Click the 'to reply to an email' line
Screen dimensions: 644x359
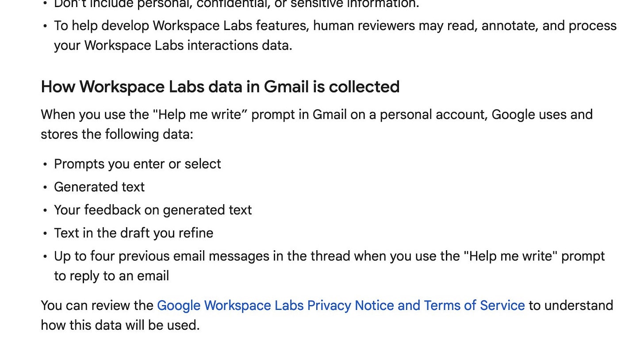click(111, 276)
